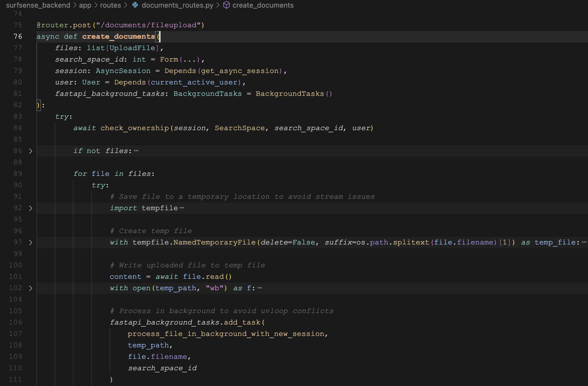Click ellipsis after 'import tempfile'

(182, 208)
